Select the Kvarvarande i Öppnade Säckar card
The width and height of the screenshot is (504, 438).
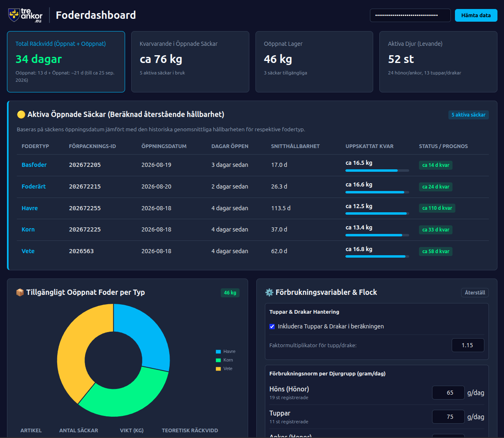pos(190,62)
